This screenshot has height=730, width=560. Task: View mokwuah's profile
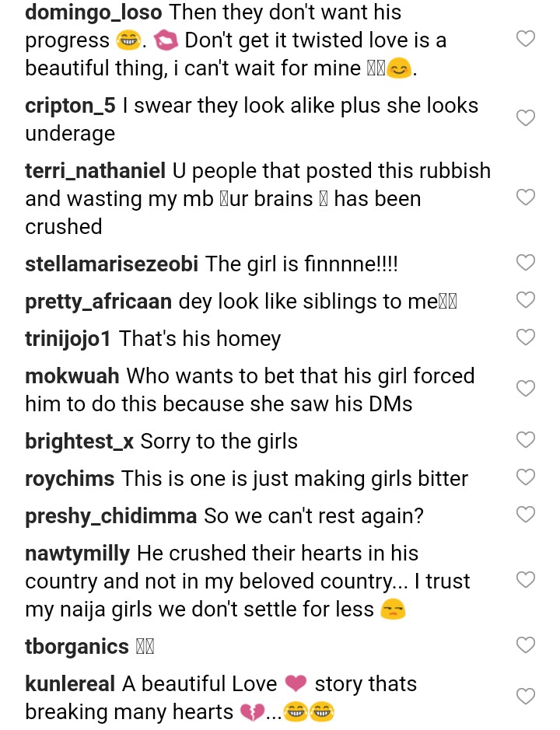click(72, 376)
